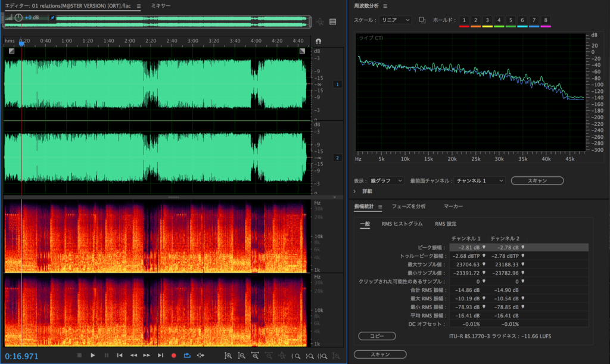Toggle hold button 2
The height and width of the screenshot is (364, 610).
(476, 20)
